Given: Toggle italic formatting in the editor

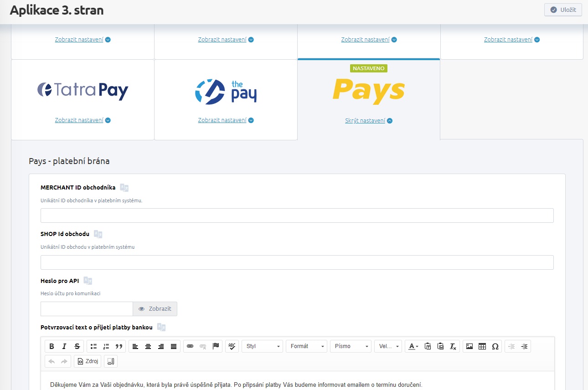Looking at the screenshot, I should tap(64, 346).
